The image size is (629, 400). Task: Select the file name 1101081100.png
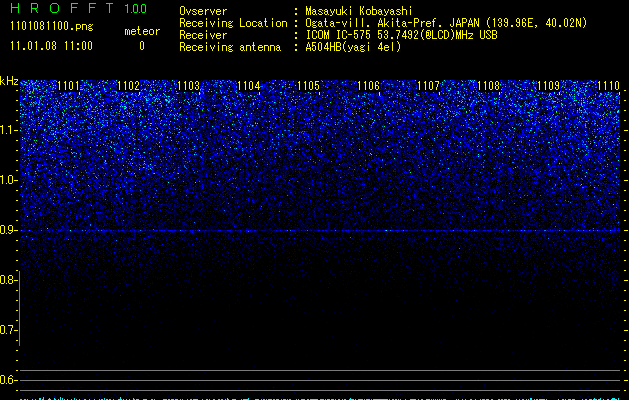[x=52, y=27]
